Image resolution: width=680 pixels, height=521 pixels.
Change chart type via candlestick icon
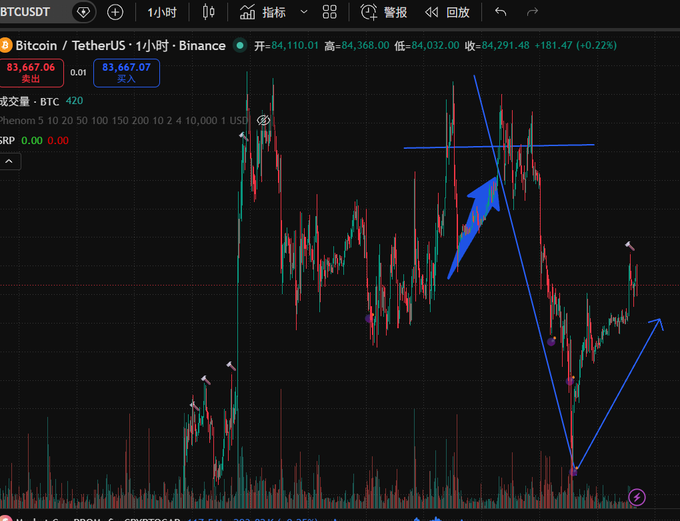pyautogui.click(x=209, y=12)
